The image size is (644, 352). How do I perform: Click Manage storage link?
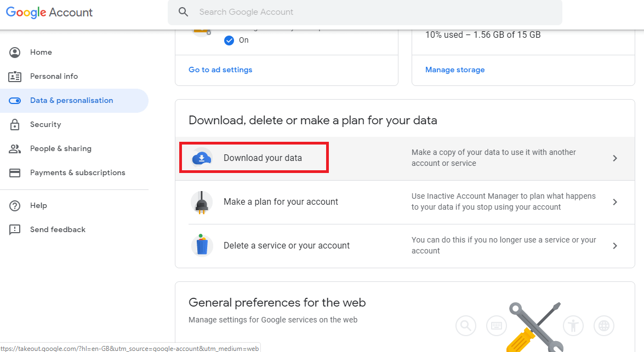pos(455,70)
